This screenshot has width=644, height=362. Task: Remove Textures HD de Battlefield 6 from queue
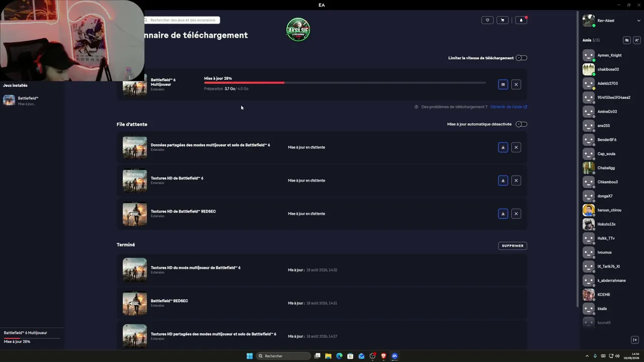click(x=516, y=180)
